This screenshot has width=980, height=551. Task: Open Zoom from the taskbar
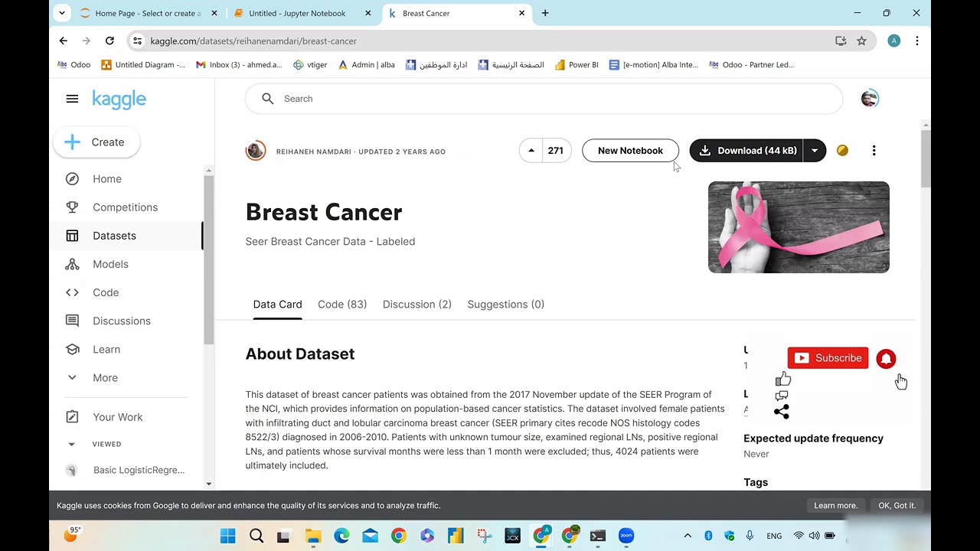(626, 536)
